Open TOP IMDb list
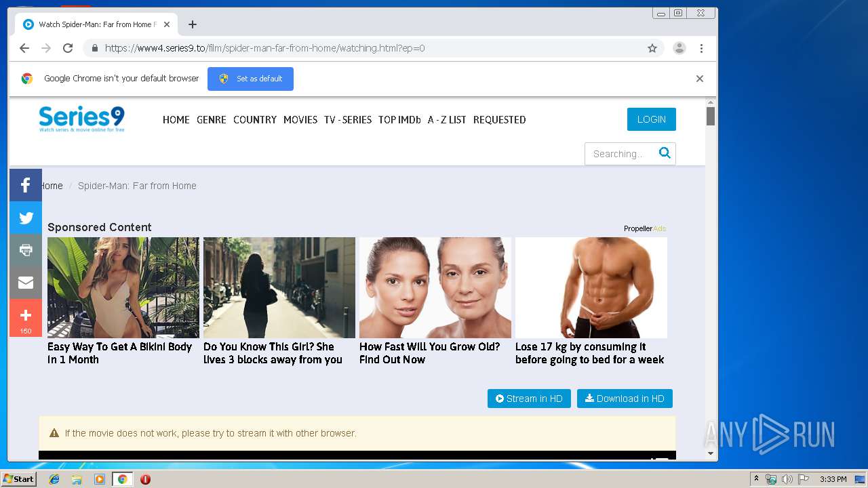Image resolution: width=868 pixels, height=488 pixels. [x=399, y=119]
